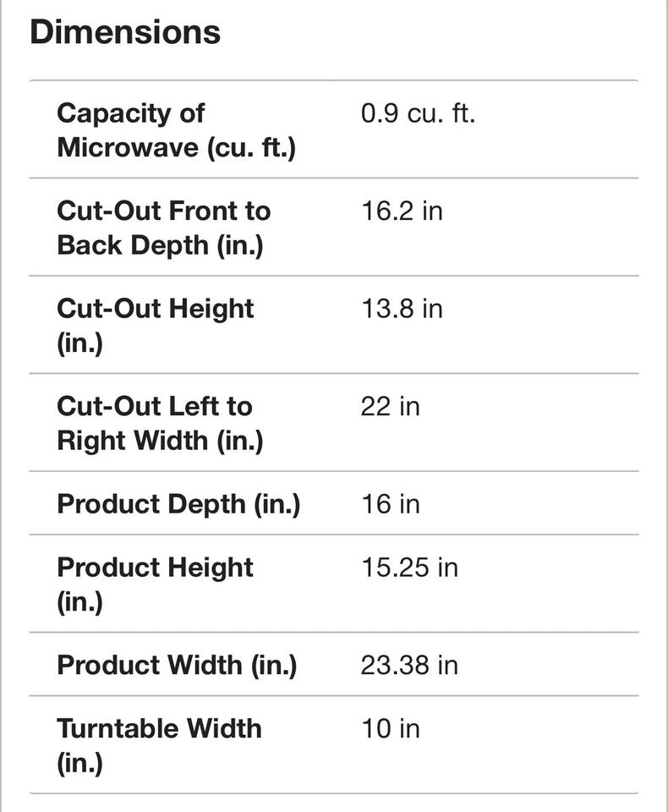Select the Product Height label
The height and width of the screenshot is (812, 668).
point(155,584)
